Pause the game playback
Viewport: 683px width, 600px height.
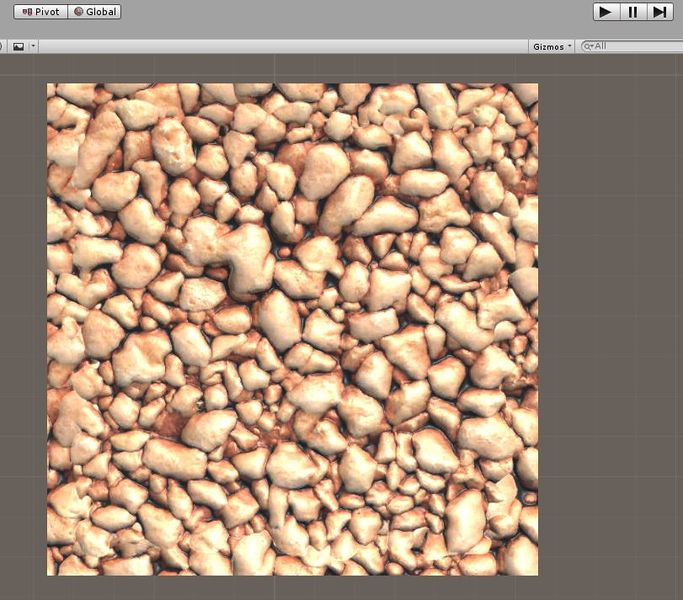tap(633, 12)
